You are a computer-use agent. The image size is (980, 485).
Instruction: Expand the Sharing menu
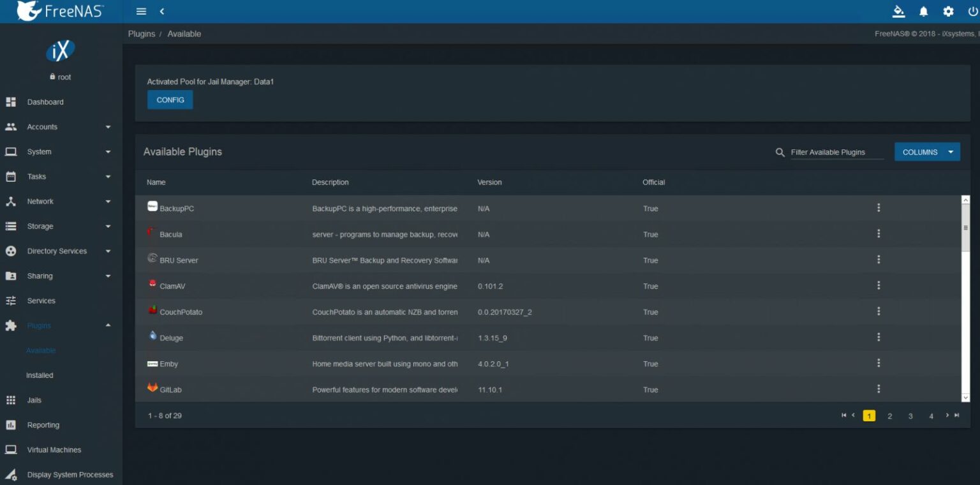click(61, 276)
